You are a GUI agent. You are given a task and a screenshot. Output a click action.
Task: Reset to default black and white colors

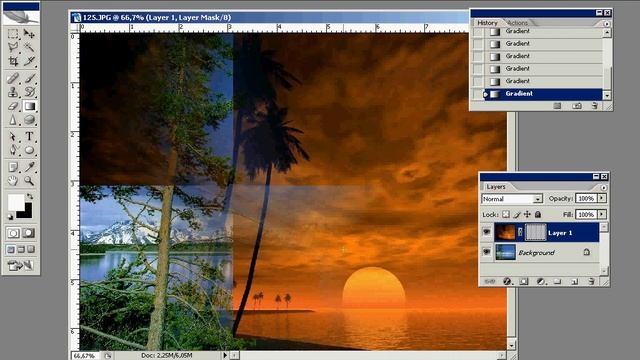tap(10, 217)
